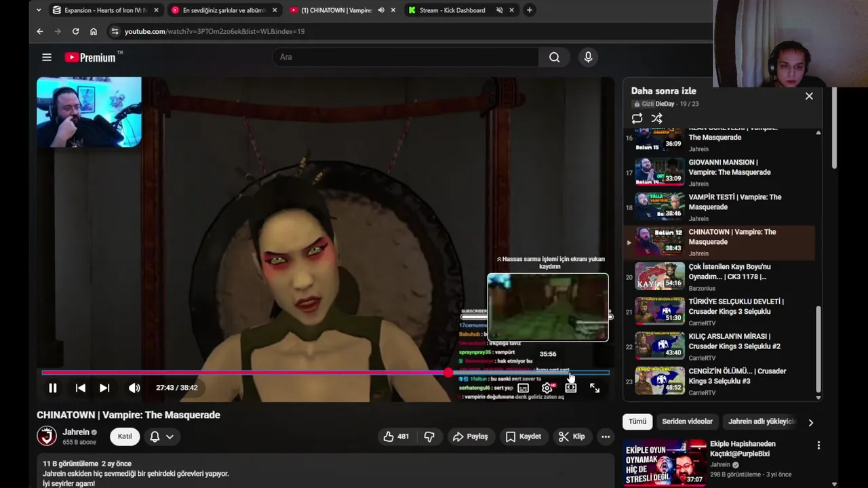Viewport: 868px width, 488px height.
Task: Select Seriden videolar filter chip
Action: [687, 422]
